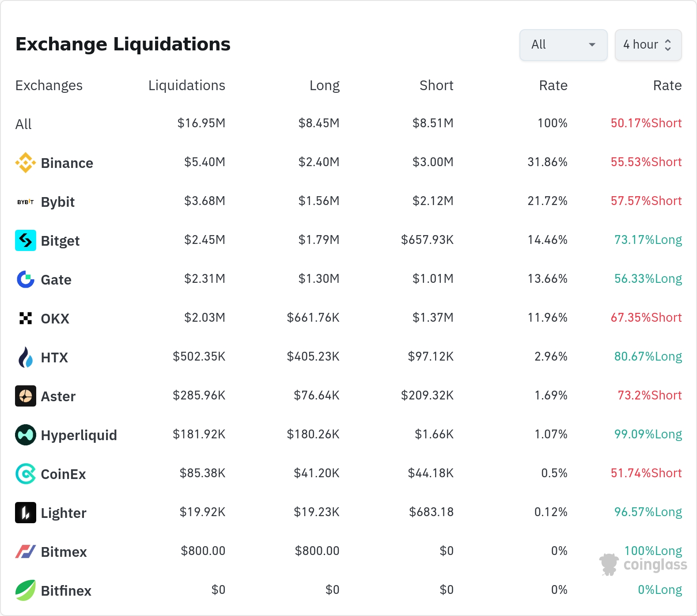The image size is (697, 616).
Task: Open the CoinEx exchange name link
Action: click(63, 474)
